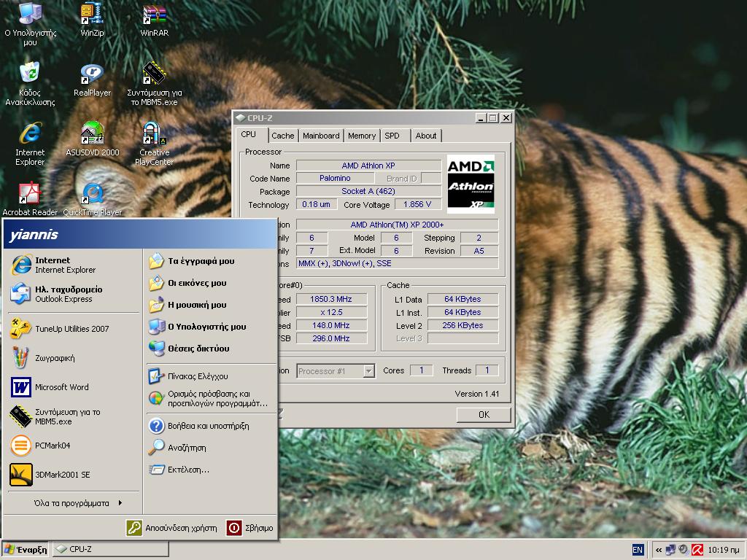Click the Code Name value Palomino
Screen dimensions: 747x560
click(335, 178)
